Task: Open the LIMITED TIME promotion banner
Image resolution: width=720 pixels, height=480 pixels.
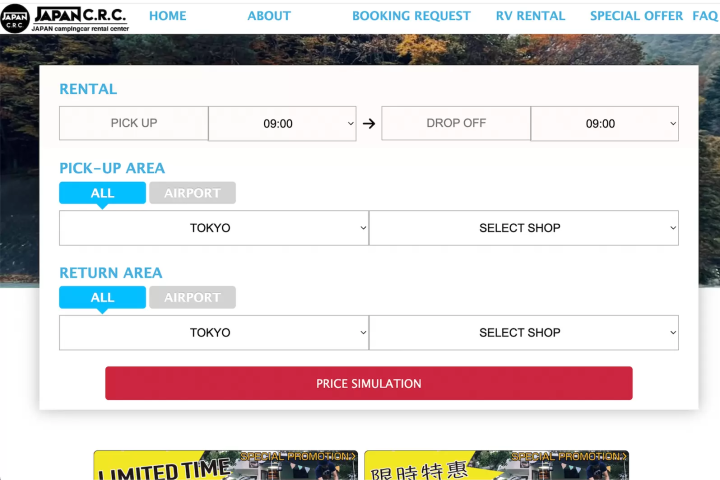Action: point(225,466)
